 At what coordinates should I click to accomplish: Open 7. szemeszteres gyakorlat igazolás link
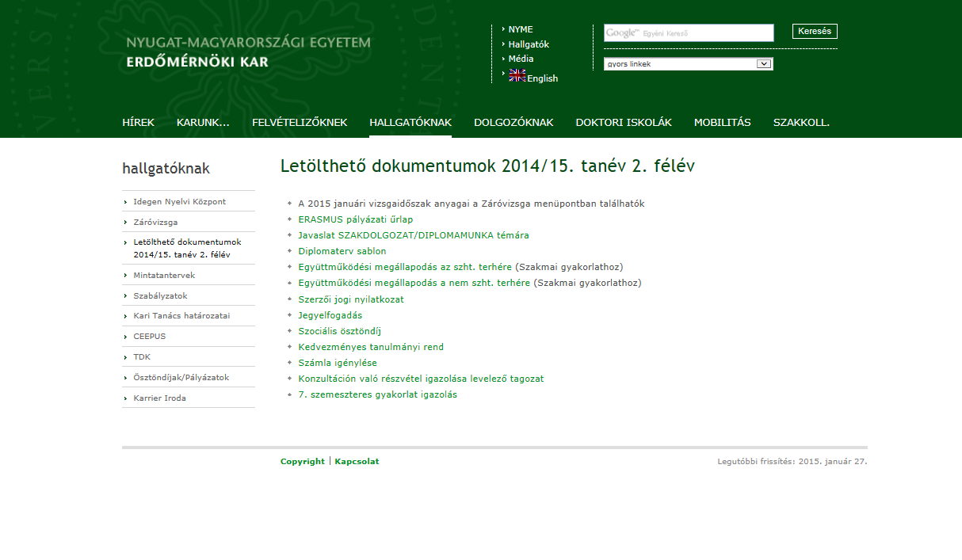[377, 394]
